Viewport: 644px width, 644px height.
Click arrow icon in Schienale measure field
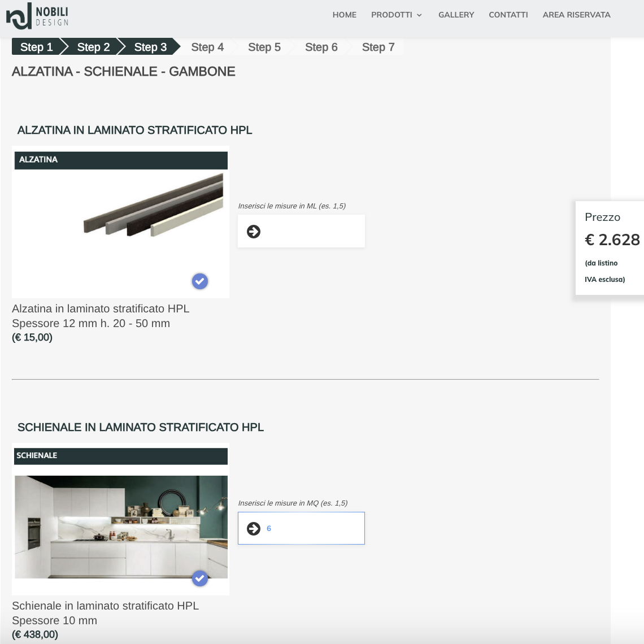(254, 529)
